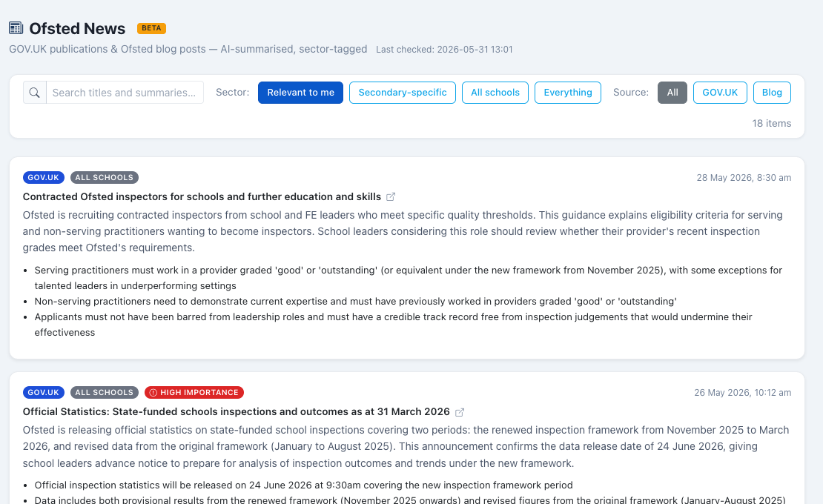Filter source by Blog
This screenshot has width=823, height=504.
[772, 93]
